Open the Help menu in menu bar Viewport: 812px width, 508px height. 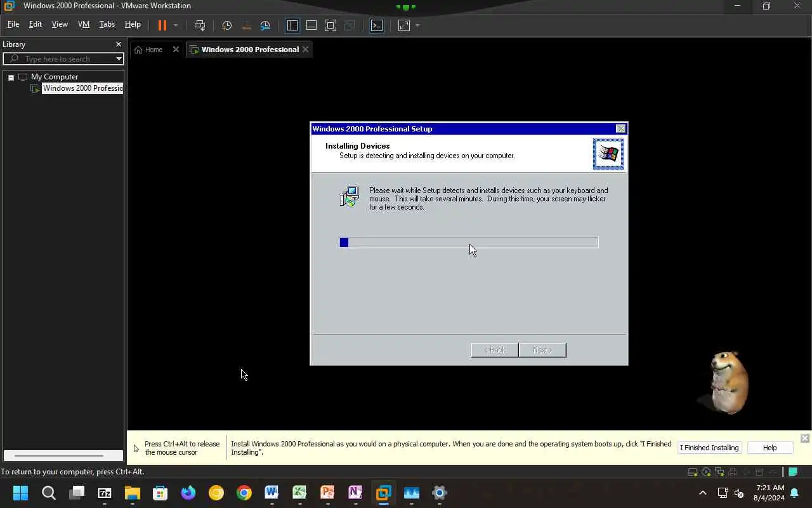click(133, 24)
